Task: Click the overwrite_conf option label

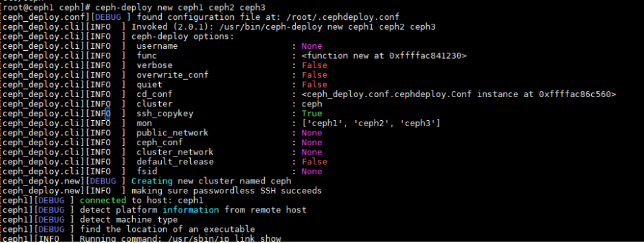Action: point(172,75)
